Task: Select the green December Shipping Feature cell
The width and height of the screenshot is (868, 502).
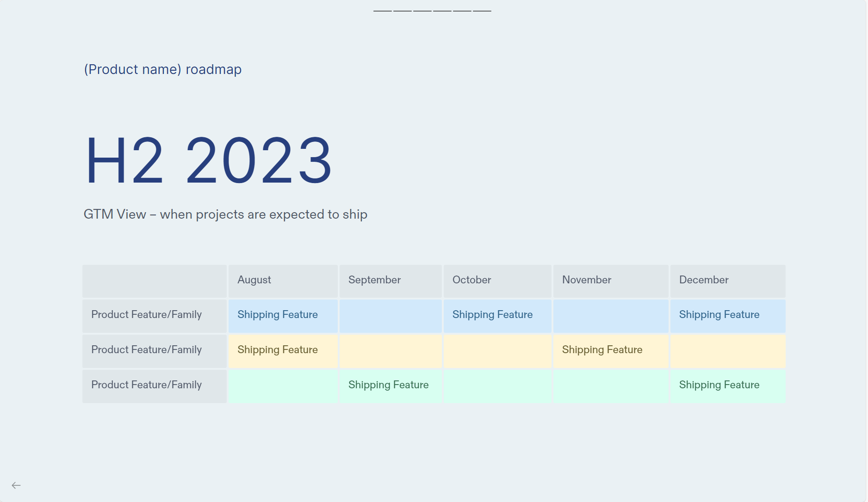Action: point(728,386)
